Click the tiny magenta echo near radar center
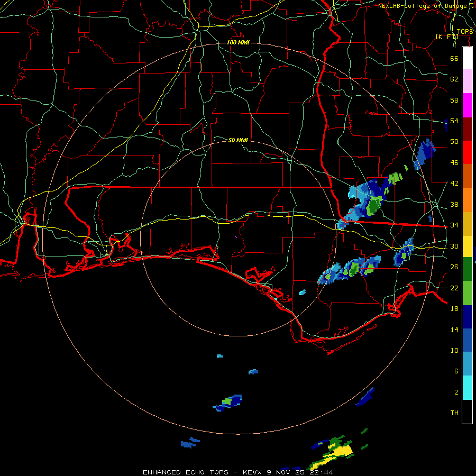Screen dimensions: 476x476 (236, 237)
